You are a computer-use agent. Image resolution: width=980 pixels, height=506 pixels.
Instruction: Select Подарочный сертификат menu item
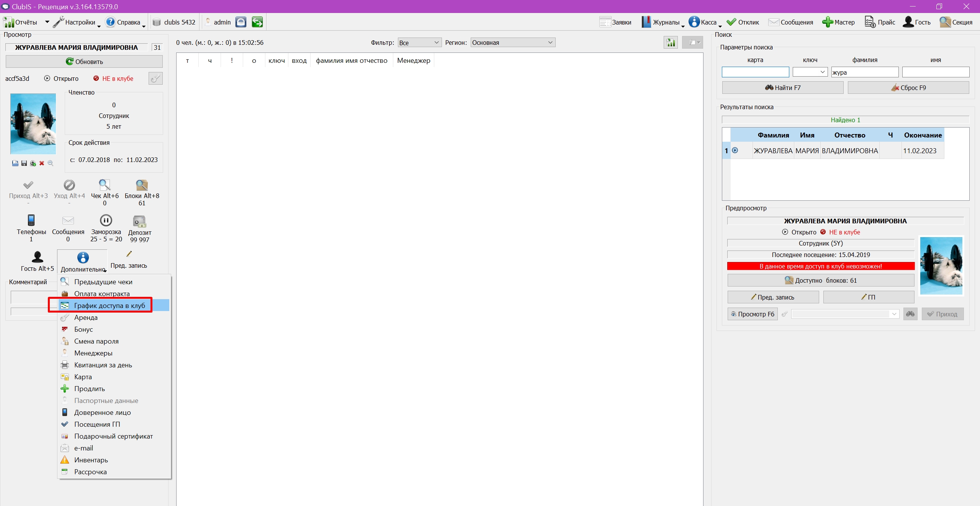tap(114, 436)
